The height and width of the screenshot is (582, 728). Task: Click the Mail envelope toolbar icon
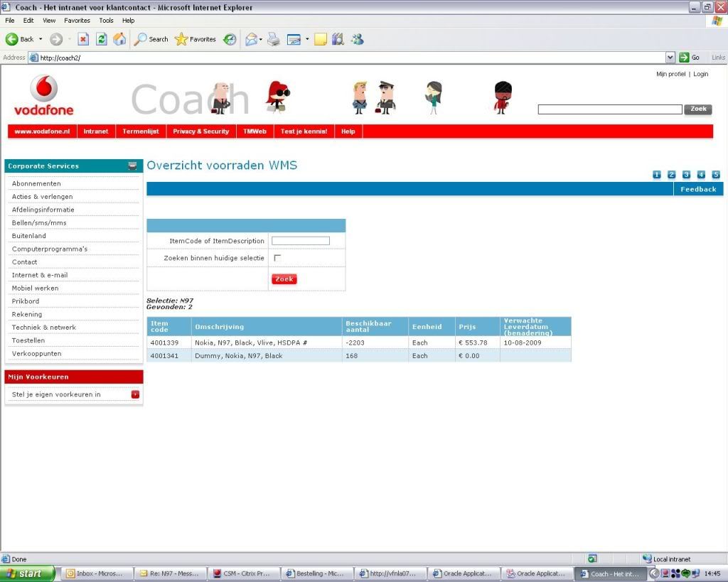click(251, 40)
